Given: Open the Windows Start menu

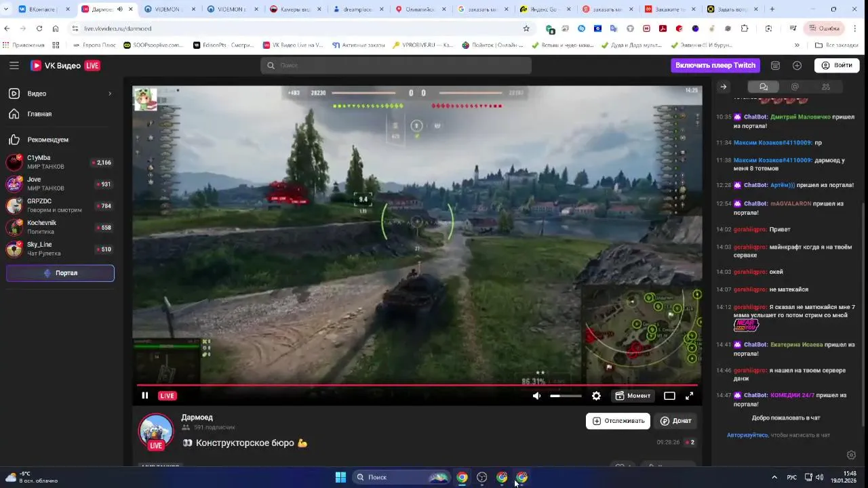Looking at the screenshot, I should 340,477.
